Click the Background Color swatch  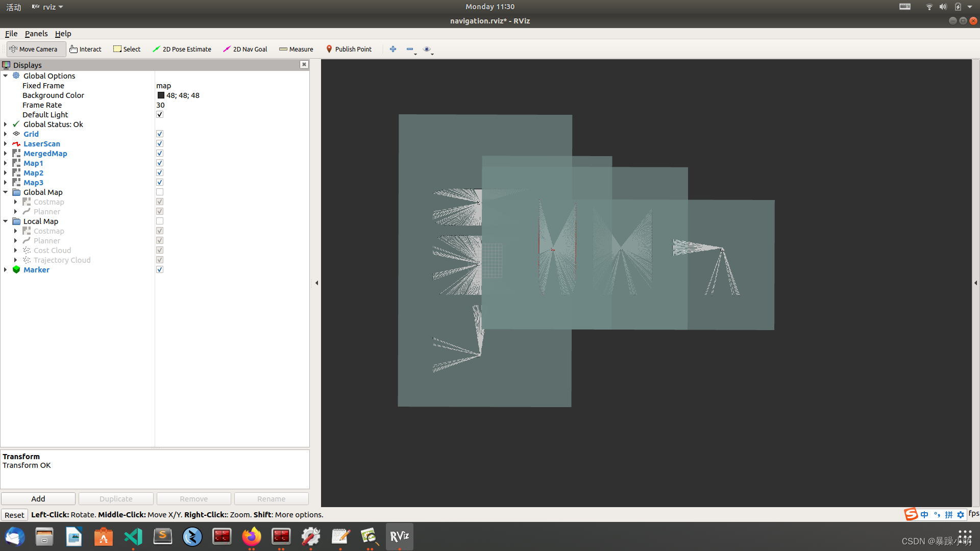pyautogui.click(x=161, y=95)
